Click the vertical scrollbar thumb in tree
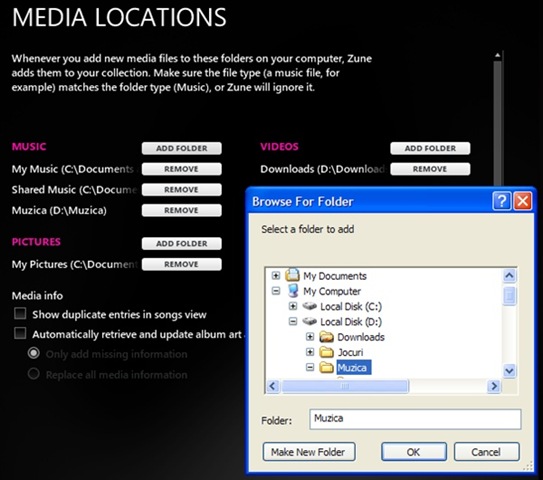The image size is (543, 480). [x=509, y=296]
